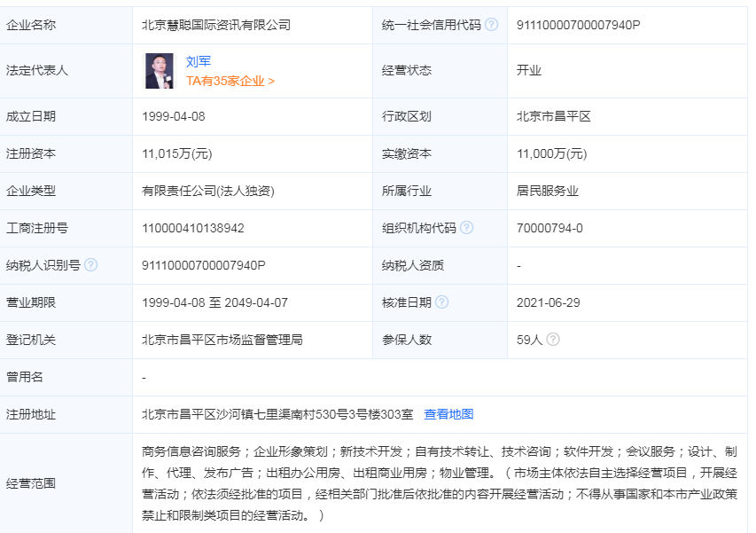Select credit code value beside 统一社会信用代码
This screenshot has height=533, width=756.
(x=578, y=25)
